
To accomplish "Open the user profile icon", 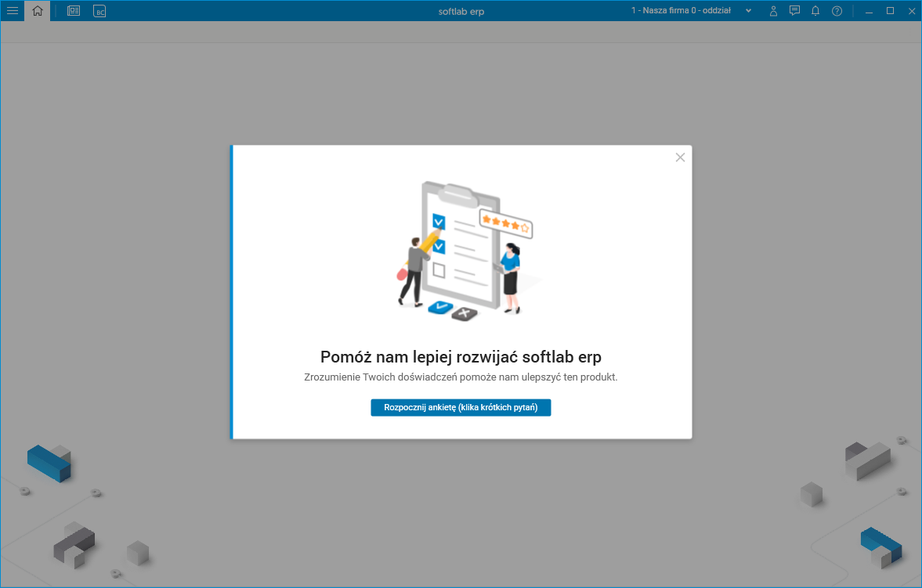I will (x=773, y=11).
